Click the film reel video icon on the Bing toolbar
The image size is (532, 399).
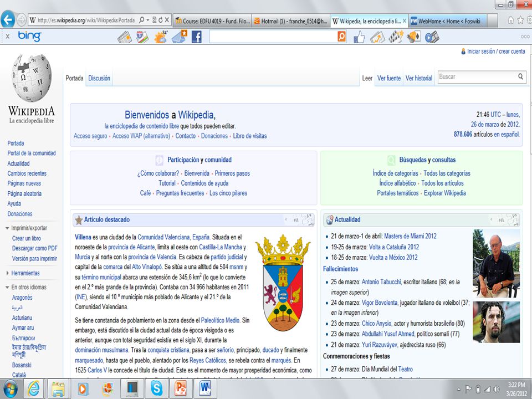(432, 37)
